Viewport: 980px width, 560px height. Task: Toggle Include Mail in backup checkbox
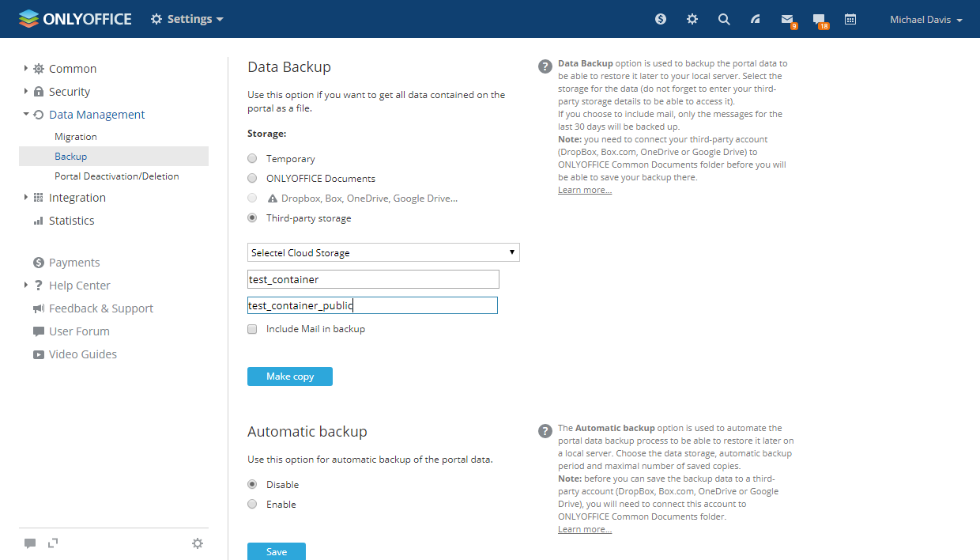pyautogui.click(x=252, y=329)
